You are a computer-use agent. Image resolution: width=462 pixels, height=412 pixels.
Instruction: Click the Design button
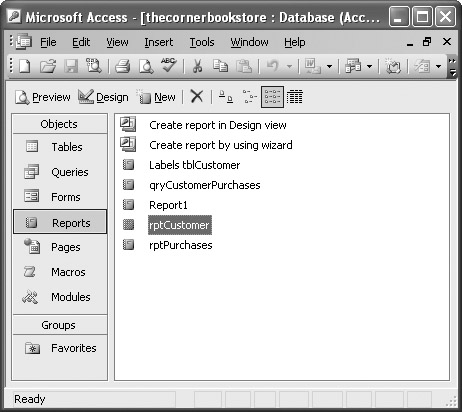coord(103,97)
